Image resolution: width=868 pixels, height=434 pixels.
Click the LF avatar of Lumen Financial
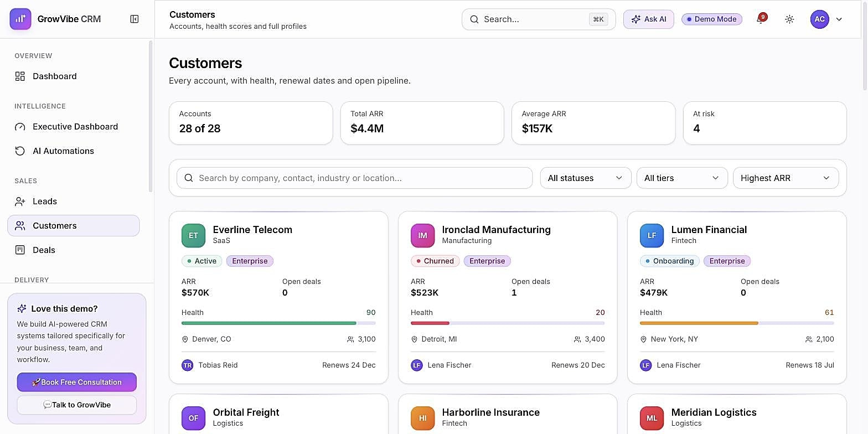click(652, 235)
